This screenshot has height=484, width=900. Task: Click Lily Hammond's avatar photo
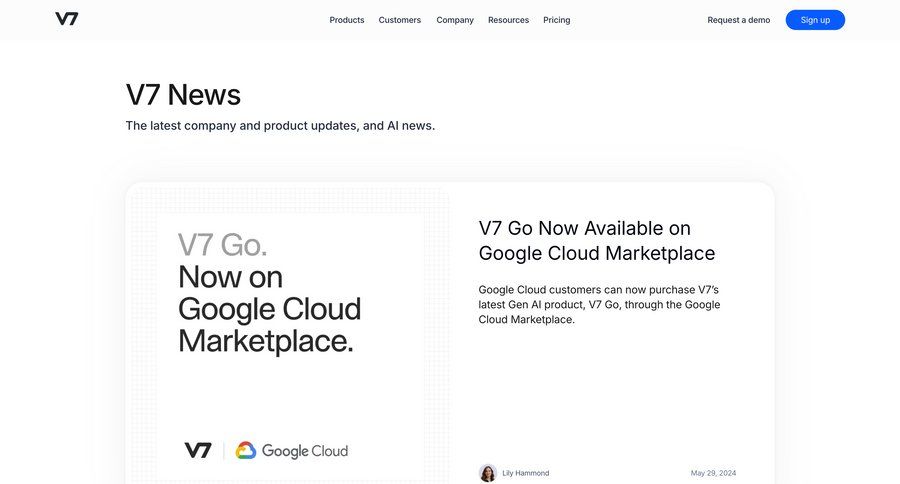488,473
